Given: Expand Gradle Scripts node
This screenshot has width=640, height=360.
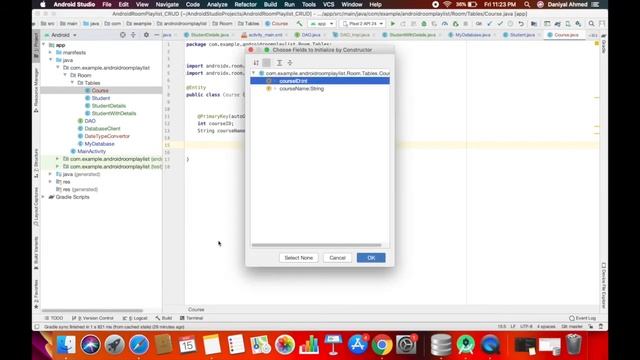Looking at the screenshot, I should 44,197.
